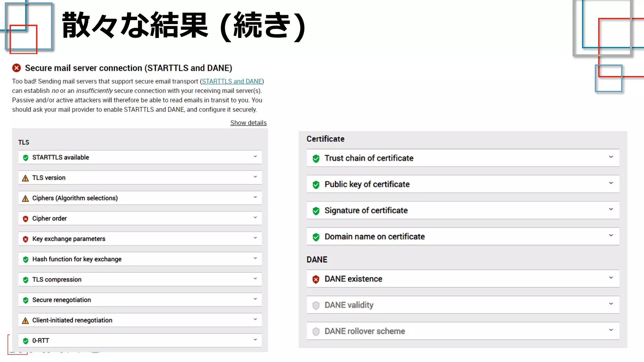The width and height of the screenshot is (644, 362).
Task: Expand Key exchange parameters chevron
Action: tap(255, 238)
